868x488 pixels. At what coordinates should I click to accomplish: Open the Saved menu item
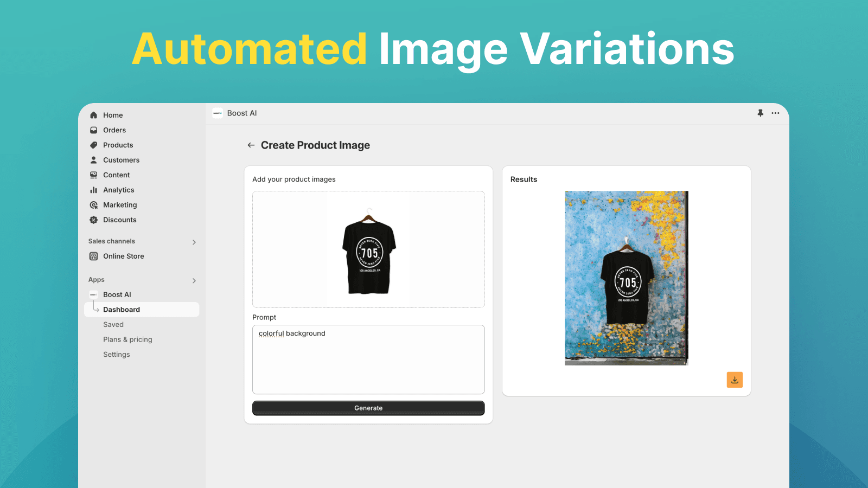[x=113, y=324]
